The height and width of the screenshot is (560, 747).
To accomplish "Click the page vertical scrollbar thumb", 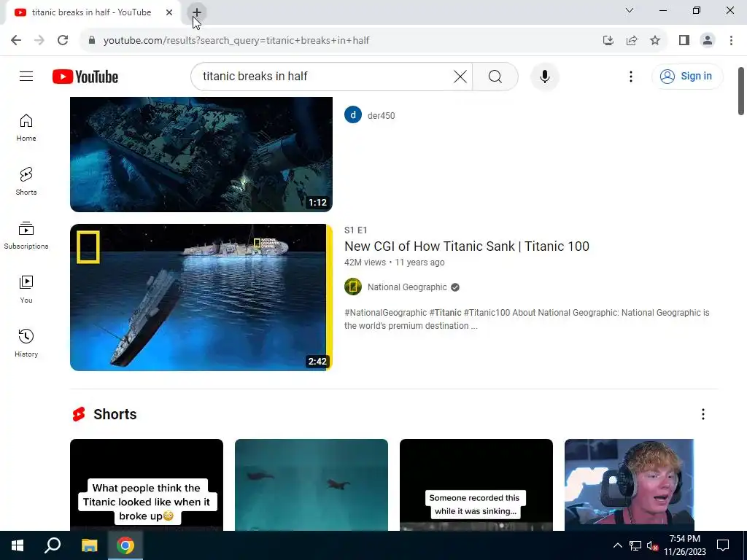I will [x=741, y=91].
